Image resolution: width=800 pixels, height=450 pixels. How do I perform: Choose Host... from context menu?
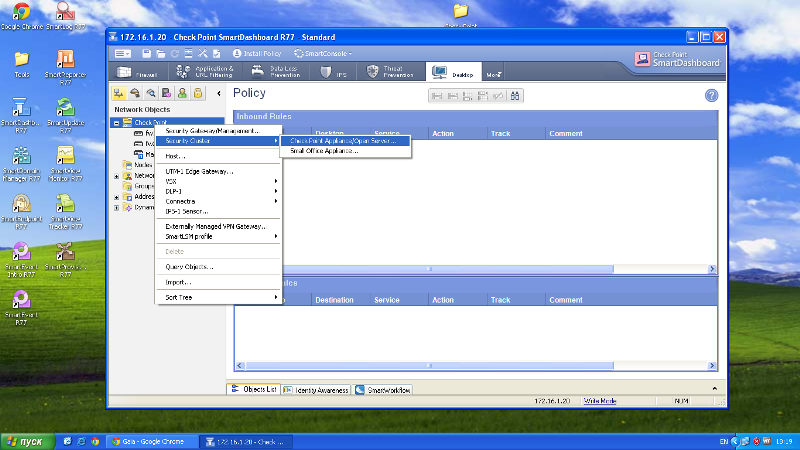tap(218, 156)
